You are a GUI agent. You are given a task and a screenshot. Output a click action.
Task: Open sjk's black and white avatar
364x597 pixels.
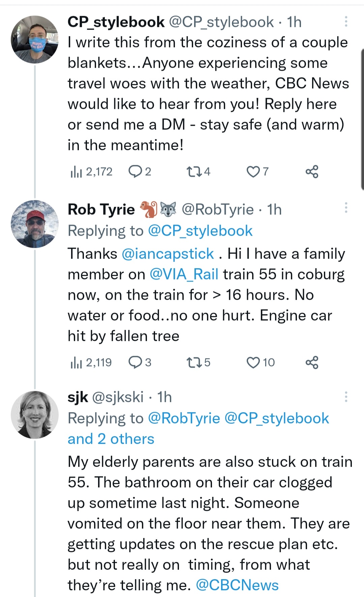pyautogui.click(x=34, y=415)
